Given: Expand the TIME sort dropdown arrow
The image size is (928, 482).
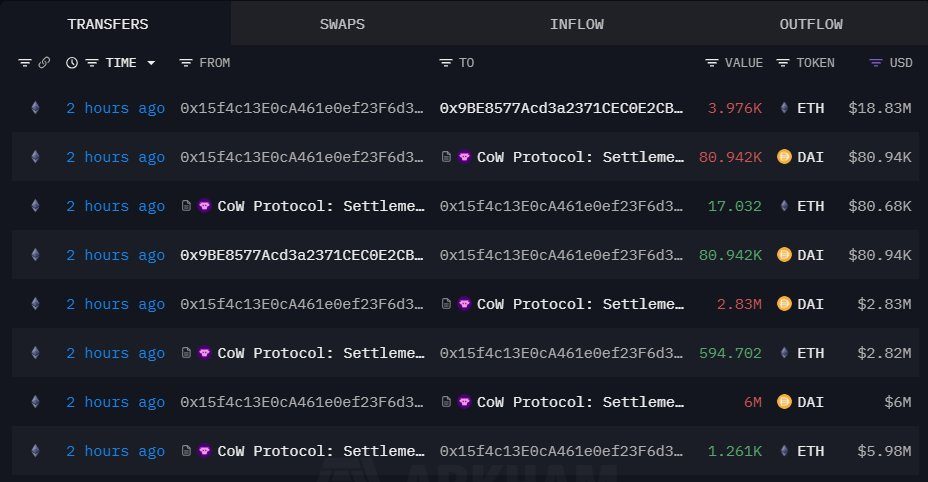Looking at the screenshot, I should tap(151, 63).
